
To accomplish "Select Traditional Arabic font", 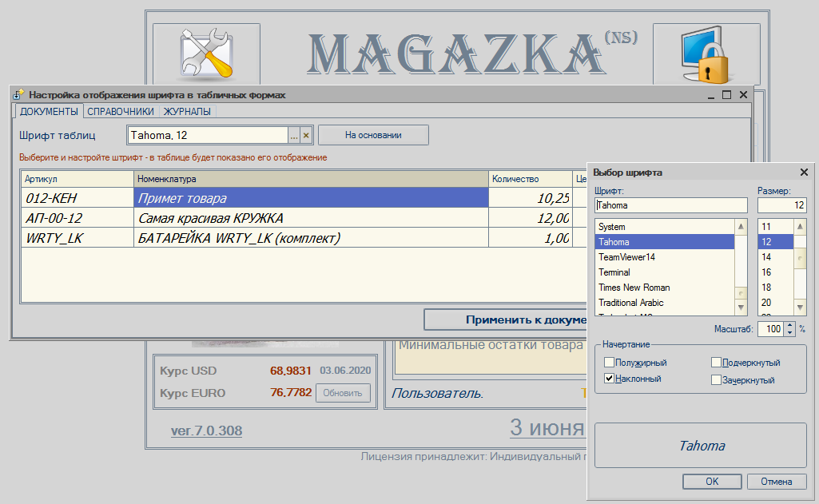I will tap(665, 303).
